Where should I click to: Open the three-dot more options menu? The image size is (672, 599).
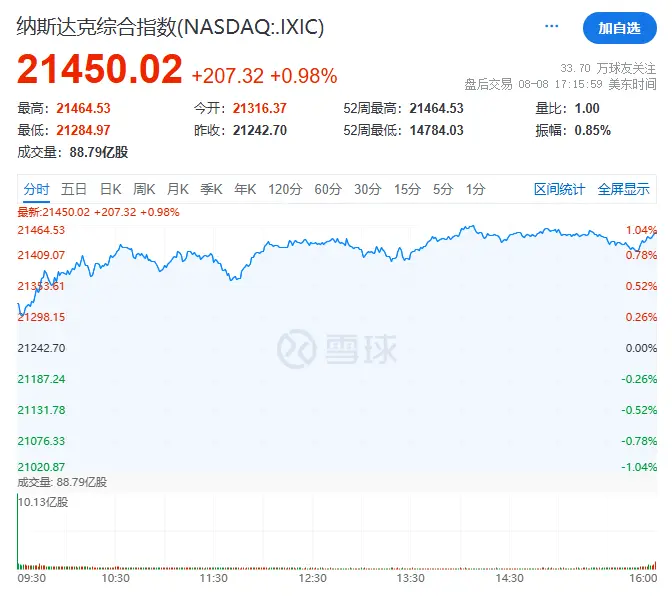551,27
